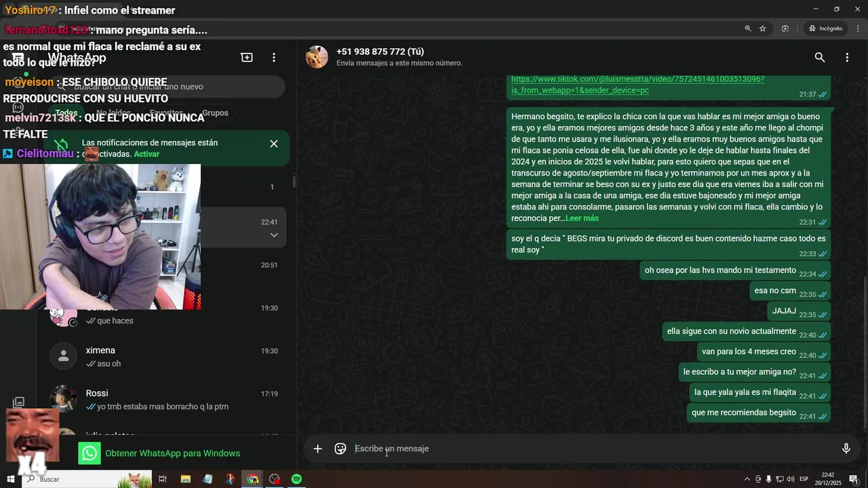The image size is (868, 488).
Task: Open the emoji and sticker picker
Action: tap(340, 449)
